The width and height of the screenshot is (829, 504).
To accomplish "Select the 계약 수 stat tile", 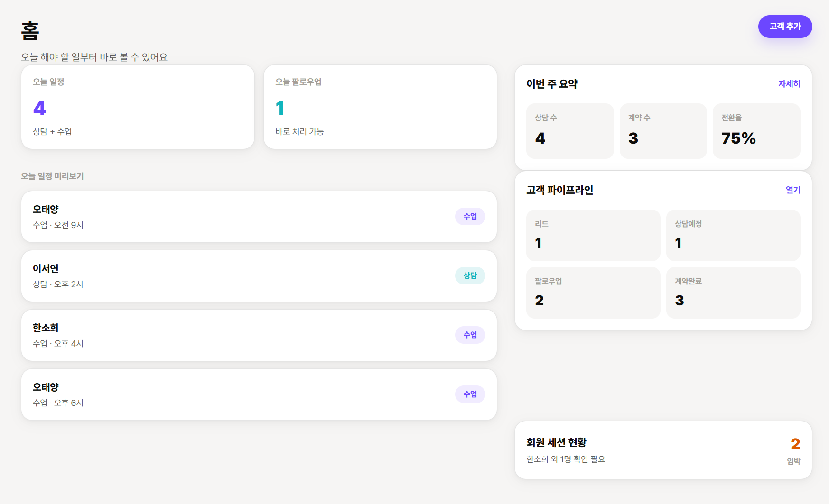I will coord(663,131).
